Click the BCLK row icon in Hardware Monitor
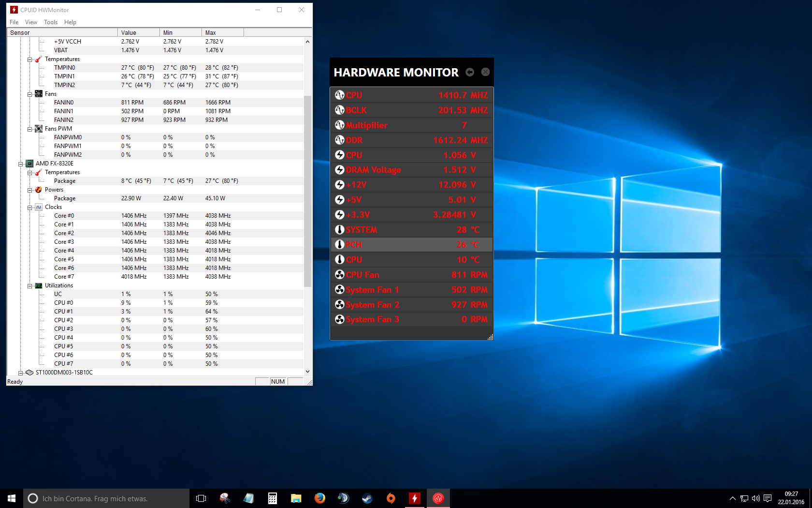The image size is (812, 508). click(340, 110)
